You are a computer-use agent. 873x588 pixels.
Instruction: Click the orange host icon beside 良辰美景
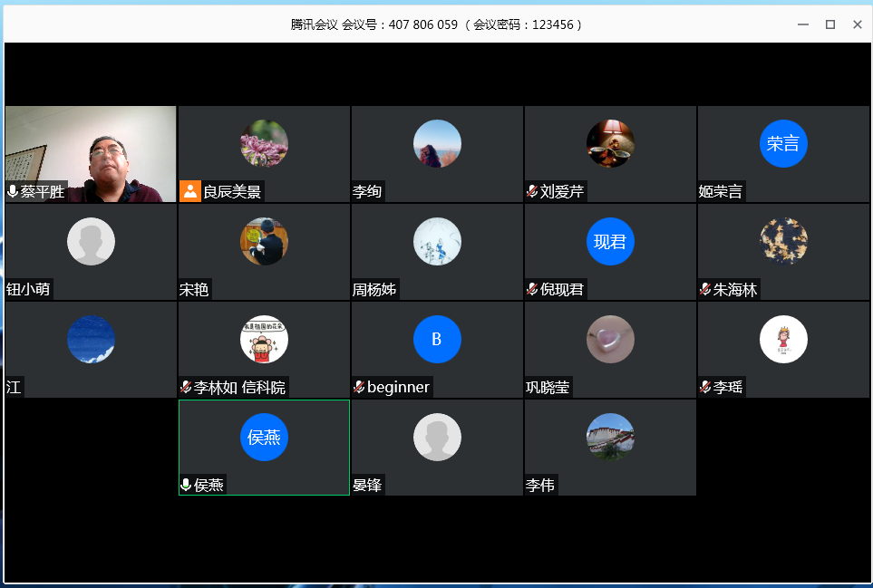coord(189,191)
